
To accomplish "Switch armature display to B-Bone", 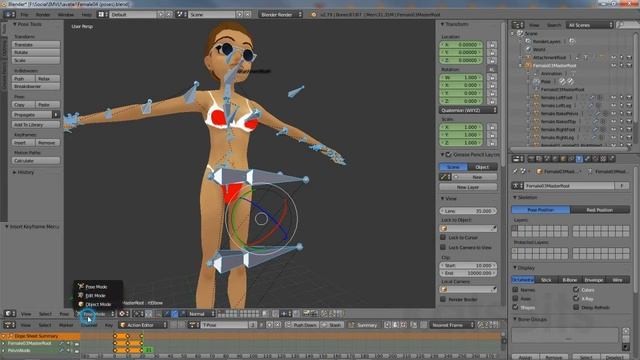I will [569, 280].
